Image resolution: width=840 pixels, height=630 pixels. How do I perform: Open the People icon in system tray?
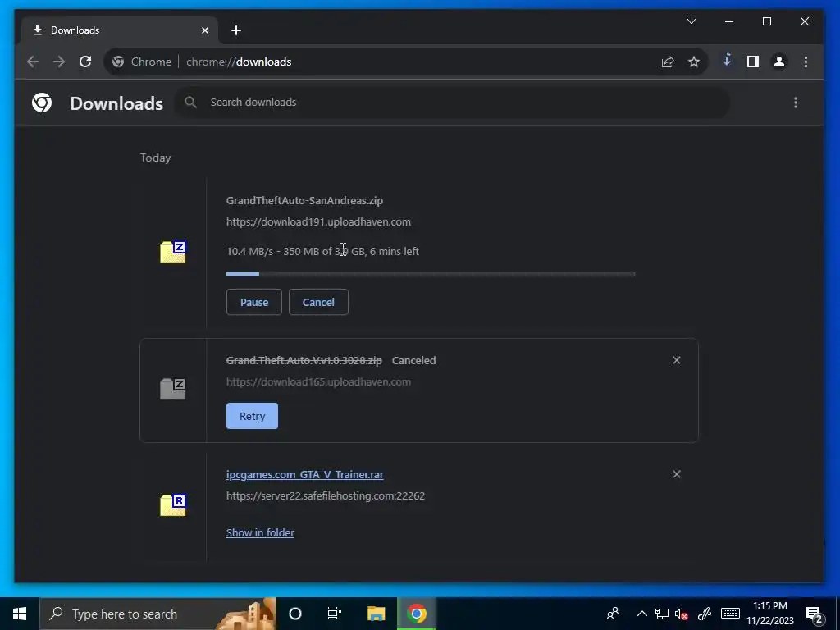pos(613,614)
